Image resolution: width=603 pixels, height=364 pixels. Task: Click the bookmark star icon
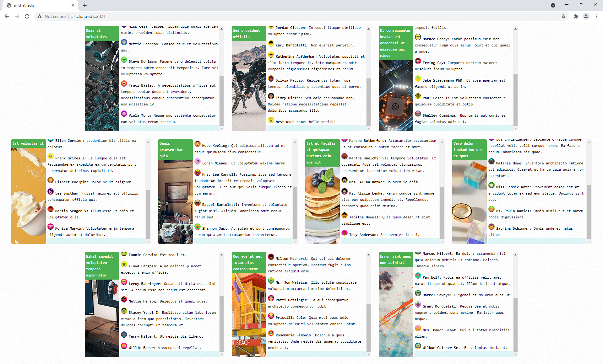pos(563,16)
